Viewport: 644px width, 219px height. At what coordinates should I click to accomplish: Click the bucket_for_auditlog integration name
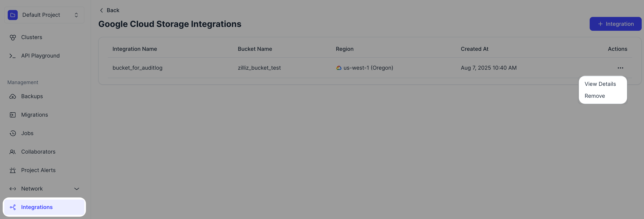(137, 68)
